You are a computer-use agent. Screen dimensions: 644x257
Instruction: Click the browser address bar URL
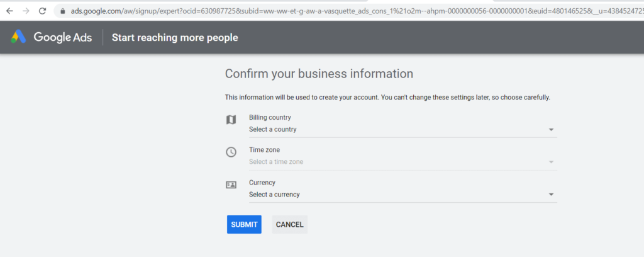(357, 11)
